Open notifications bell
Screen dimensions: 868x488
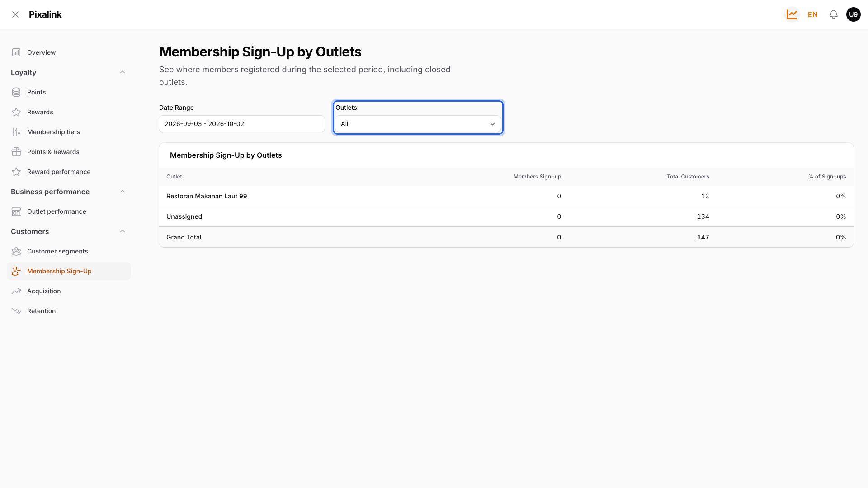click(834, 14)
